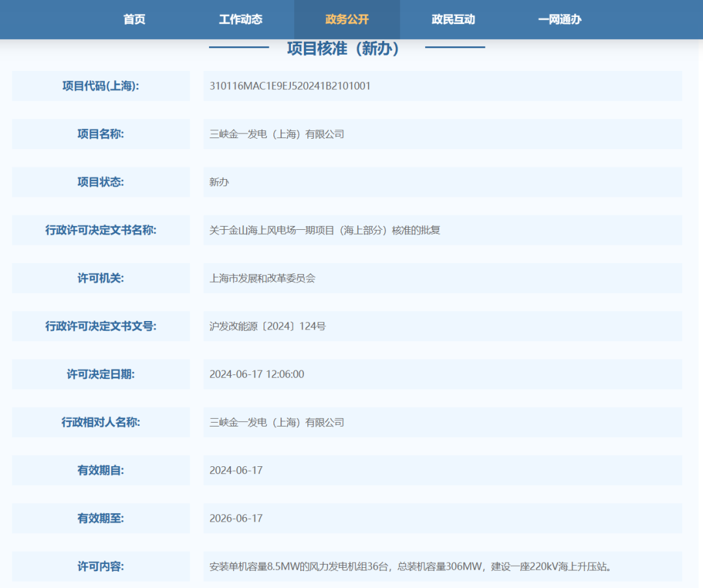The image size is (703, 588).
Task: Click the 许可内容 description about 8.5MW turbines
Action: 410,567
